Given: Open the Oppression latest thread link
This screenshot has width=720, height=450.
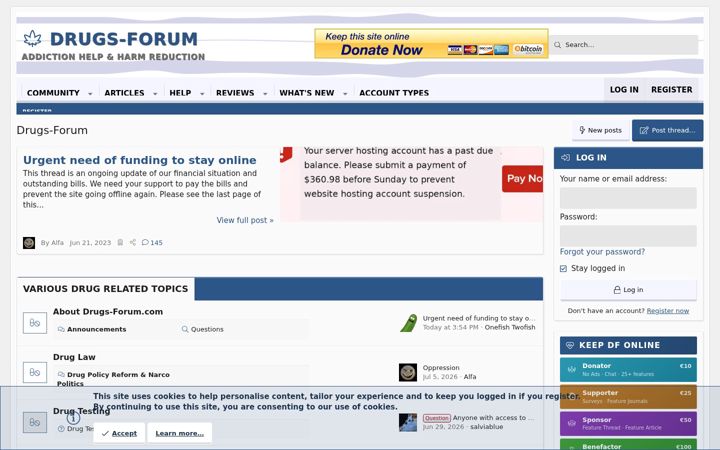Looking at the screenshot, I should coord(441,368).
